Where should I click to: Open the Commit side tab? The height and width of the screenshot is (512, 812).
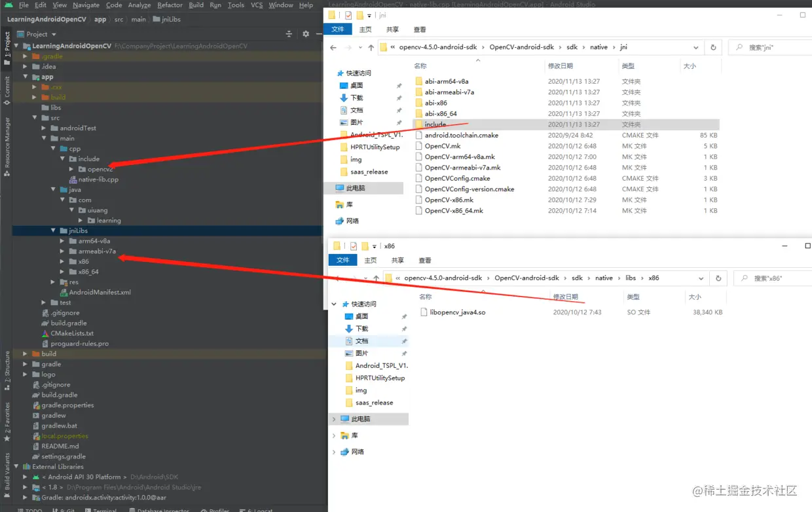[7, 91]
